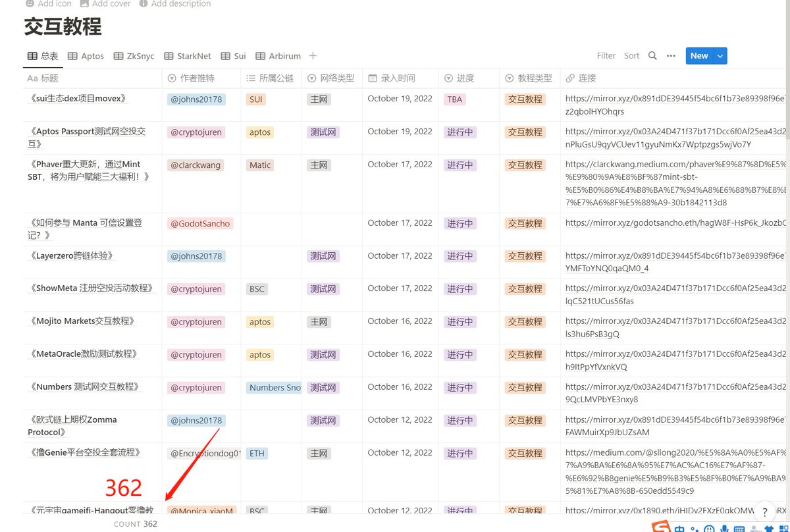The width and height of the screenshot is (790, 532).
Task: Open the 《Numbers 测试网交互教程》 row
Action: coord(85,387)
